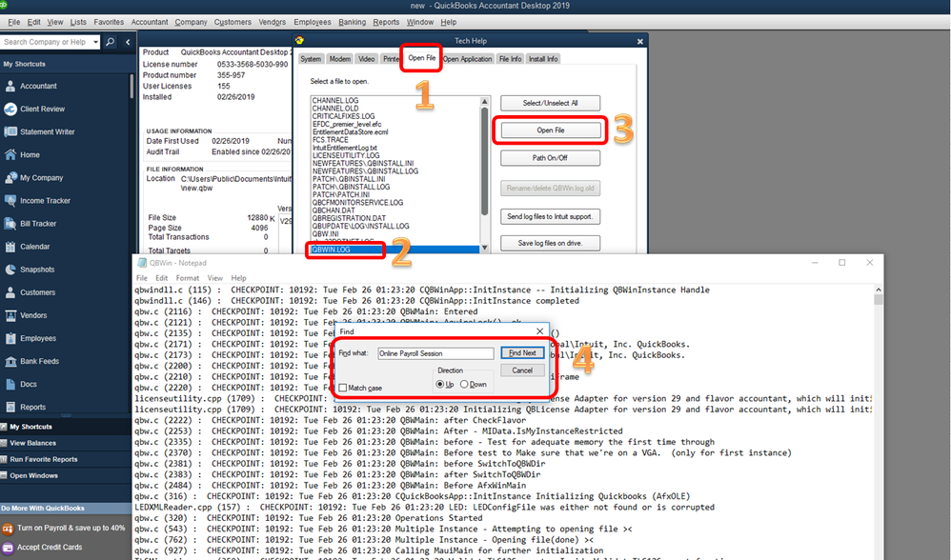Select the Up direction radio button
This screenshot has height=560, width=951.
tap(439, 384)
